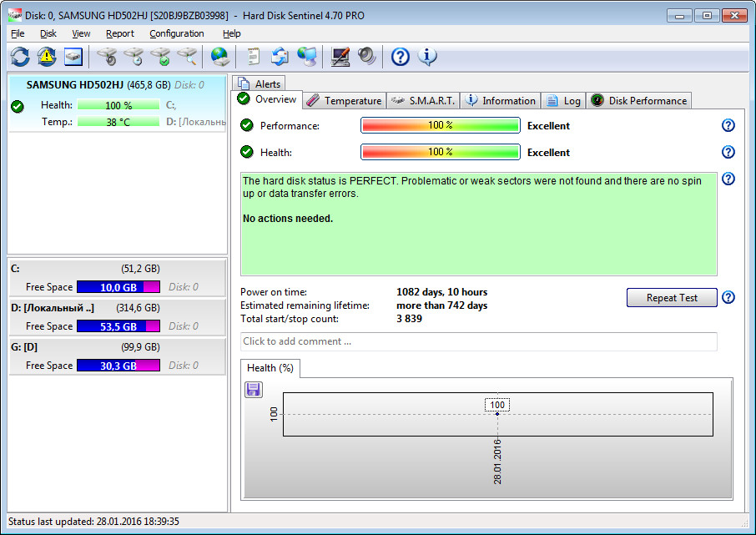The width and height of the screenshot is (756, 535).
Task: Click the speaker icon in toolbar
Action: pos(367,57)
